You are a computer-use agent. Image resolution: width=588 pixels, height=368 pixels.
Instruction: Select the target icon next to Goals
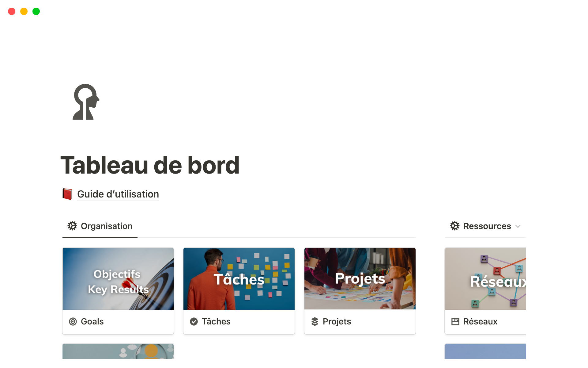(73, 322)
